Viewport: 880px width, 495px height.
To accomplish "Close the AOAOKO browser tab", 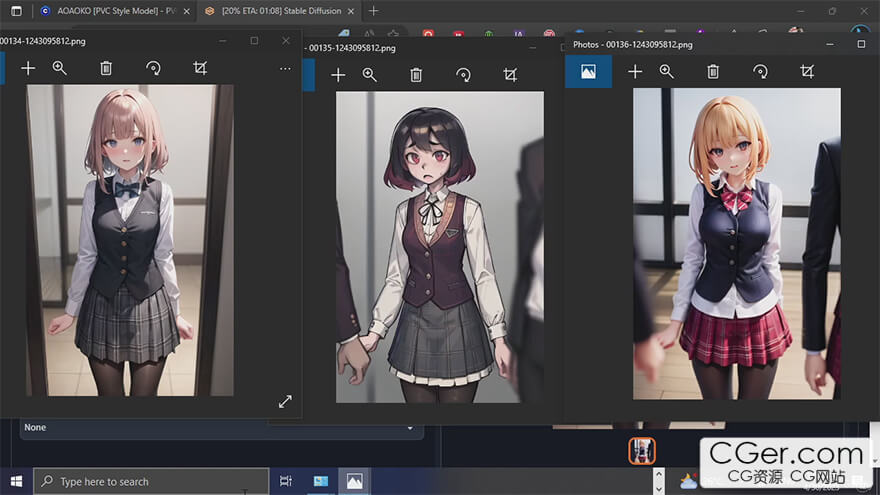I will pos(186,11).
